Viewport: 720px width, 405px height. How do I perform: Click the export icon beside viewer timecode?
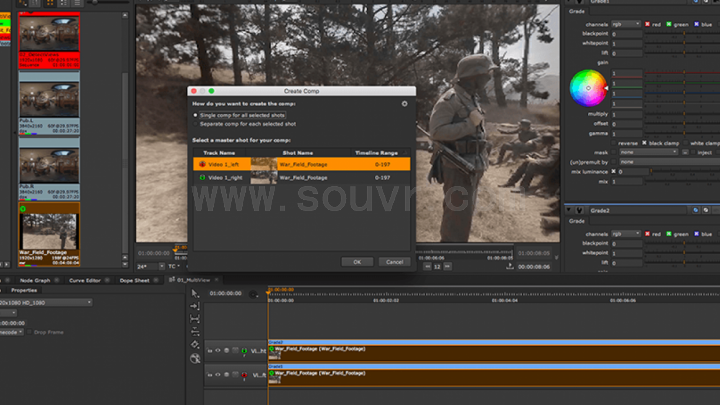coord(510,266)
